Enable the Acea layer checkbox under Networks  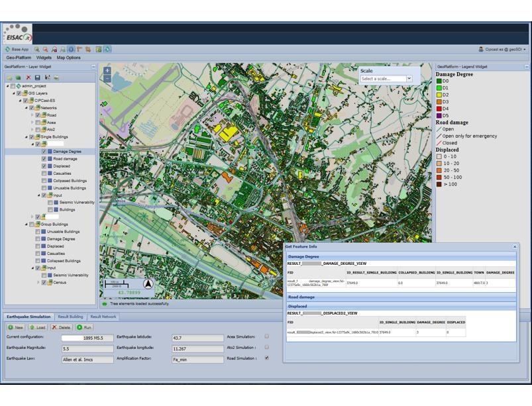coord(38,123)
